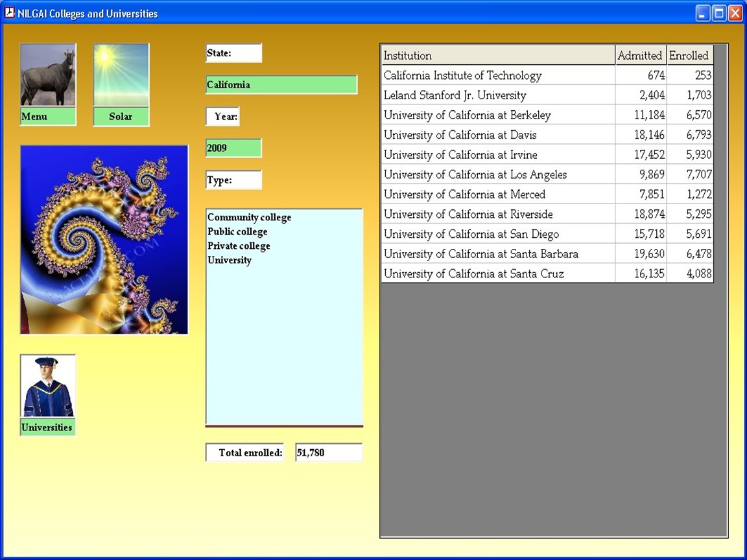The height and width of the screenshot is (560, 747).
Task: Select University of California at Davis
Action: pyautogui.click(x=547, y=135)
